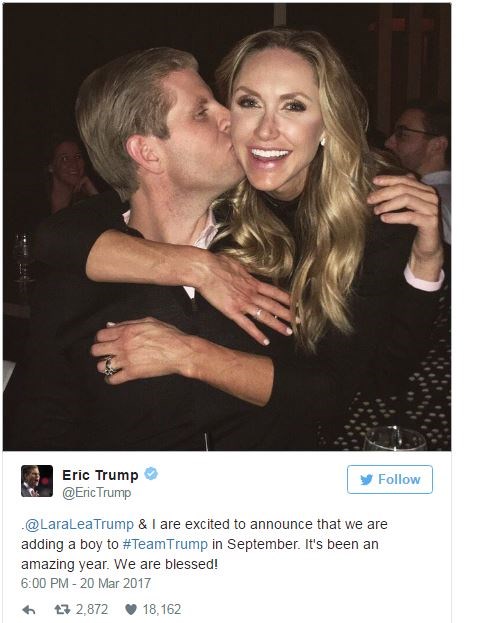Click the @EricTrump handle
This screenshot has height=623, width=494.
(x=97, y=493)
